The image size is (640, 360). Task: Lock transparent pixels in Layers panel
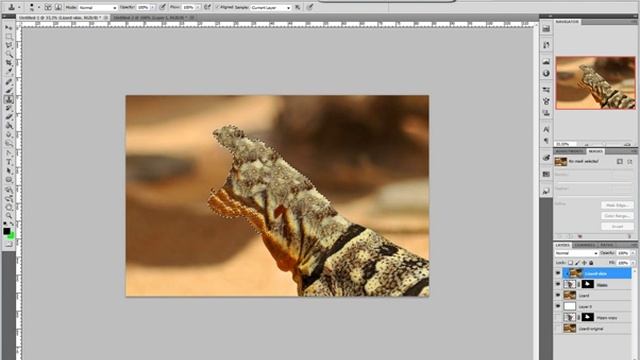tap(571, 263)
